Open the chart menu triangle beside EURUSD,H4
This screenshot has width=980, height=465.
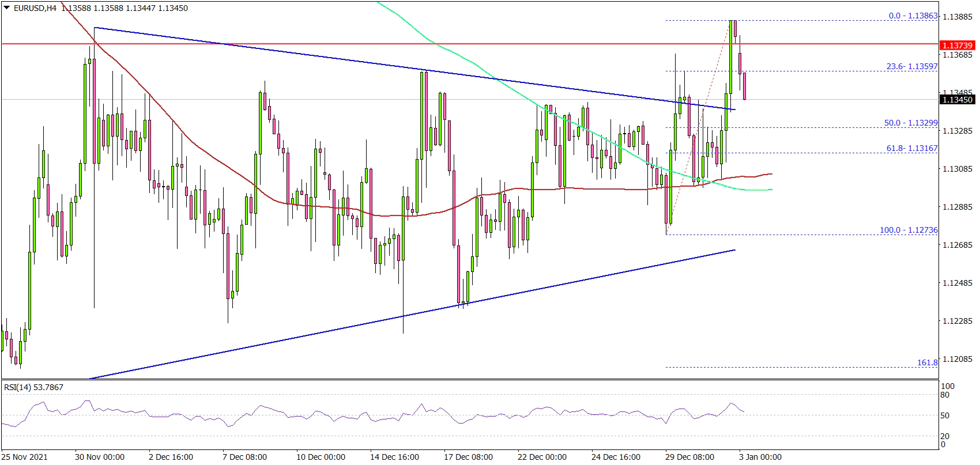pyautogui.click(x=6, y=8)
